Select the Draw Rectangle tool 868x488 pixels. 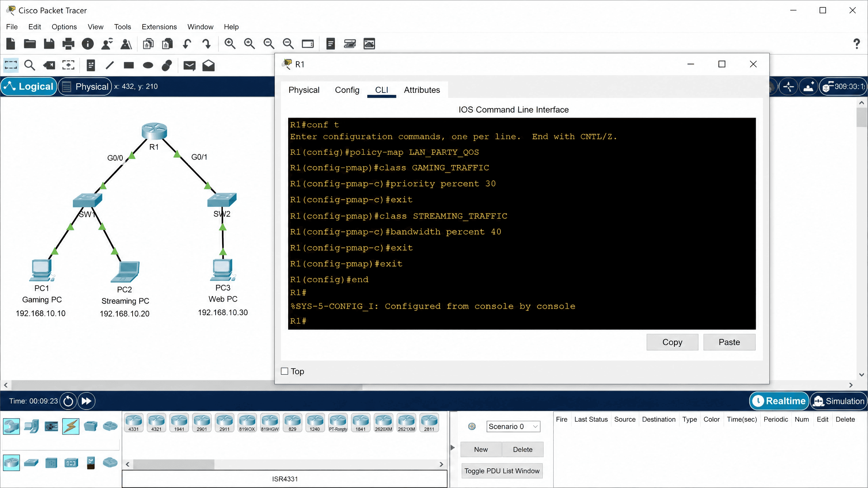129,65
